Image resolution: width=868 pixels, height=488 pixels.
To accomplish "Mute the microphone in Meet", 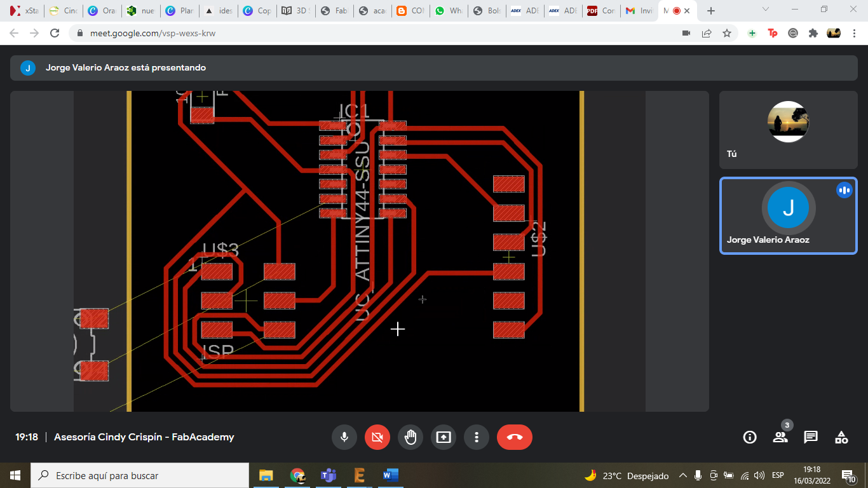I will coord(344,437).
